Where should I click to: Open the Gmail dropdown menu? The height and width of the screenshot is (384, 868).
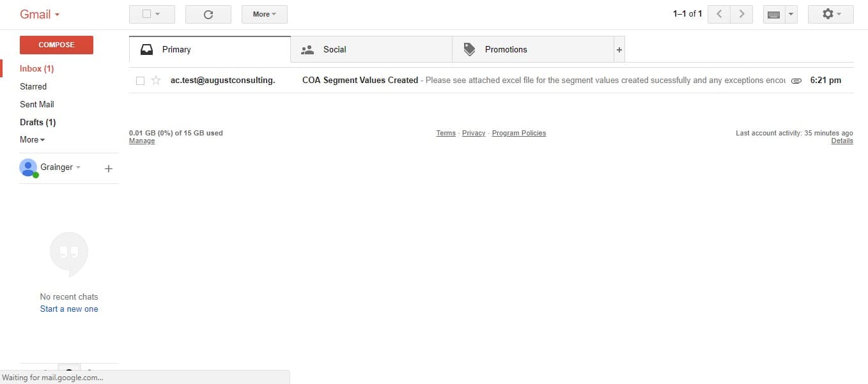tap(40, 14)
